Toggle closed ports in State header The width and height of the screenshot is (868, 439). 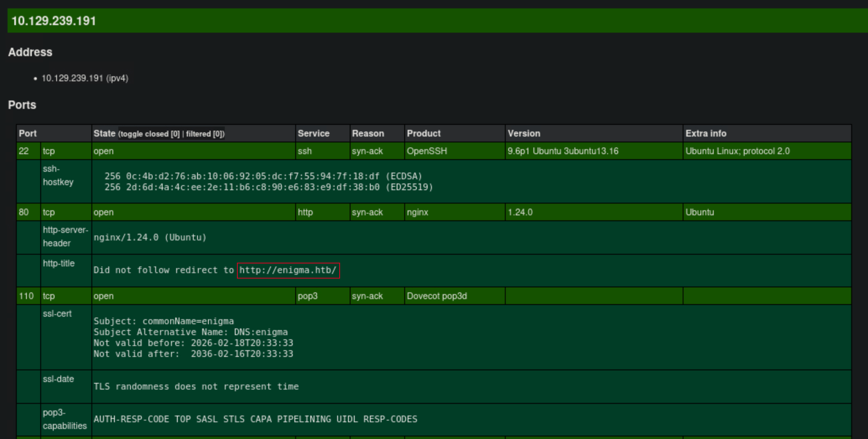(151, 134)
